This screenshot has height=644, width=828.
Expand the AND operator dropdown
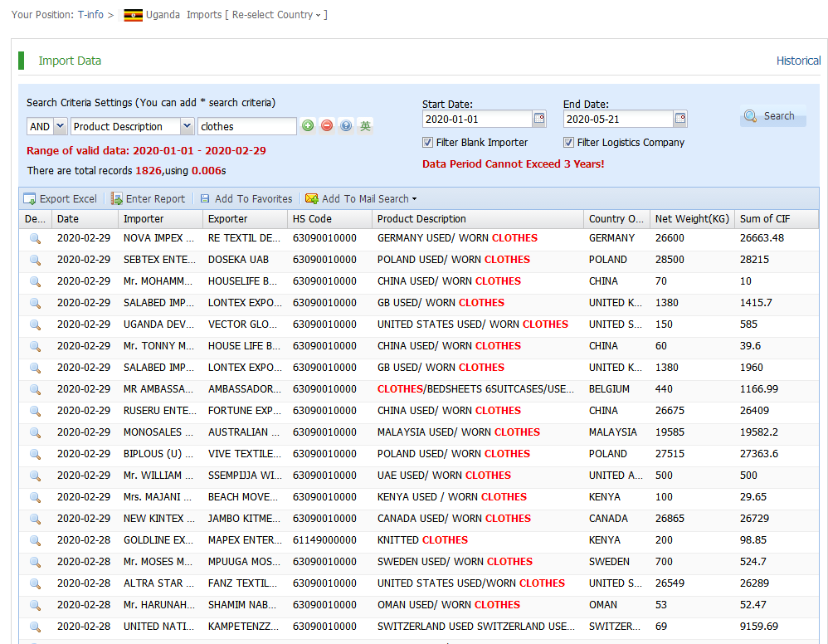[x=60, y=126]
